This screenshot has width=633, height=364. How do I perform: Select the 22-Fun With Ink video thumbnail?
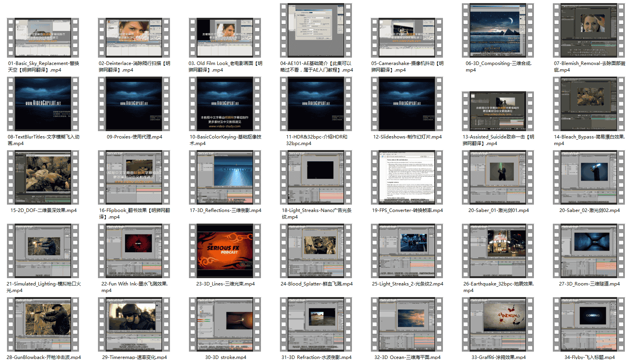(134, 251)
